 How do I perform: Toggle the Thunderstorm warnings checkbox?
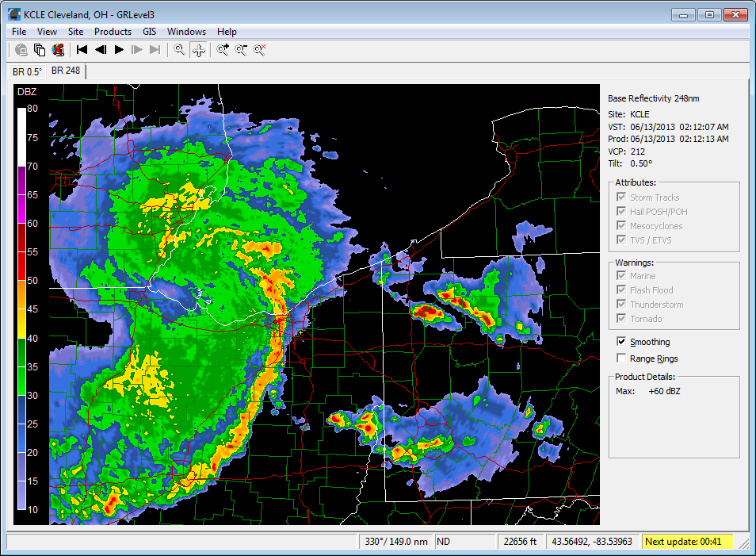pos(621,304)
